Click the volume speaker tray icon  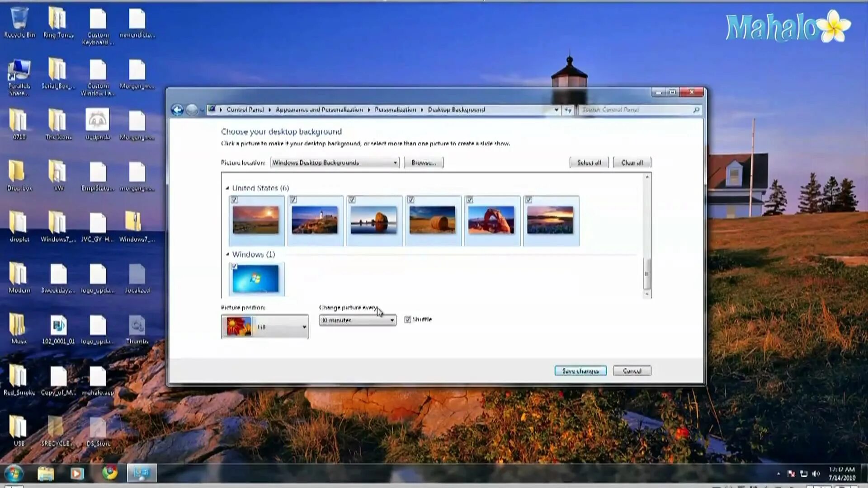(816, 474)
